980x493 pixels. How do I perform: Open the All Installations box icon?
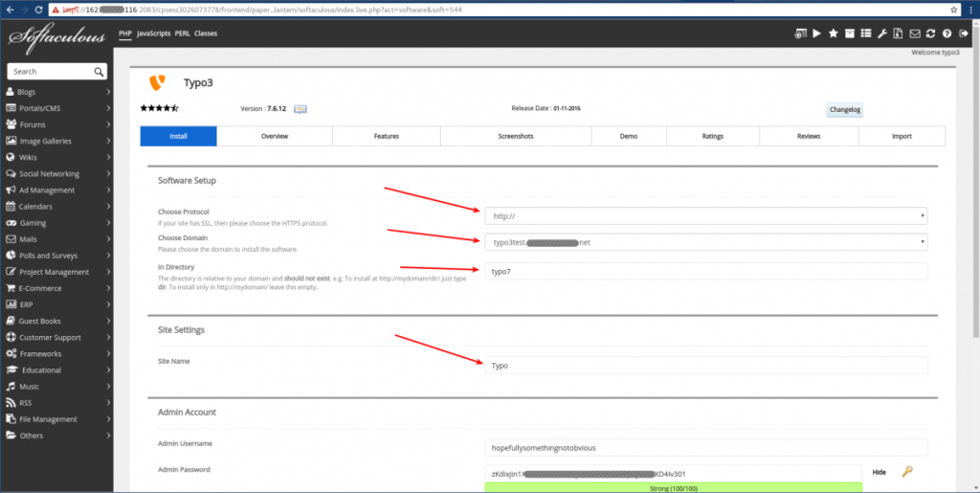click(x=850, y=34)
